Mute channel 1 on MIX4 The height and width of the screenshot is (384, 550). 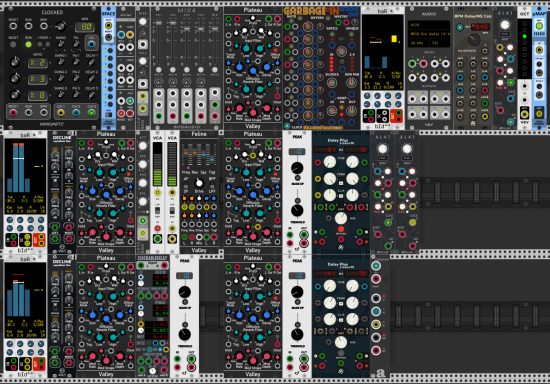tap(159, 70)
